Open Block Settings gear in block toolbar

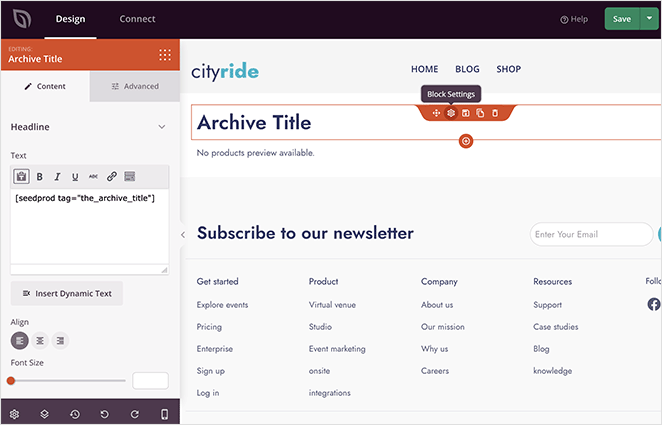pos(451,113)
